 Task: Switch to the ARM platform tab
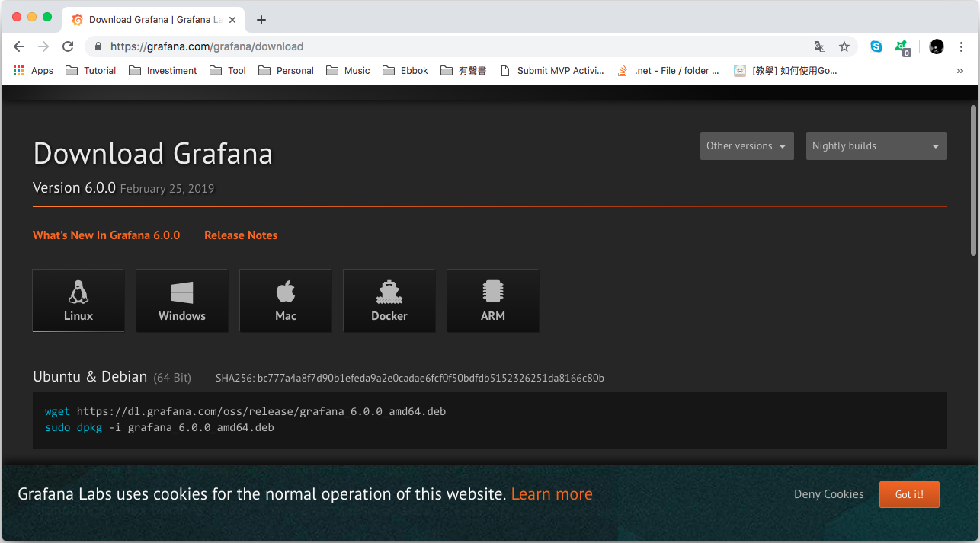(x=493, y=301)
